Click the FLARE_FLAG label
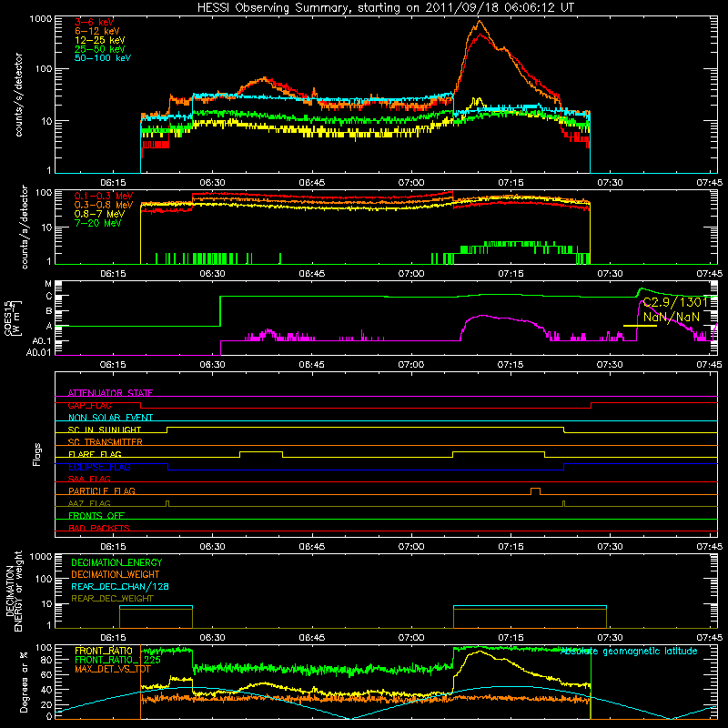 pos(95,454)
